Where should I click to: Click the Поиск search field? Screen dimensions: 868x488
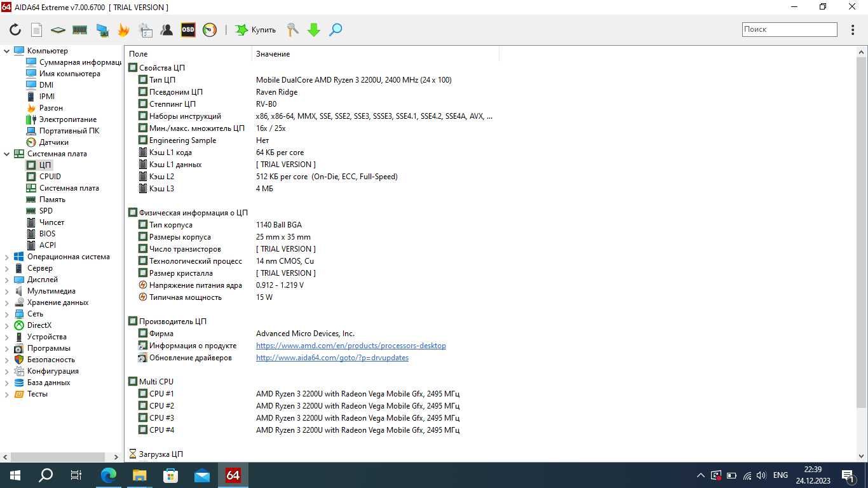pos(790,29)
